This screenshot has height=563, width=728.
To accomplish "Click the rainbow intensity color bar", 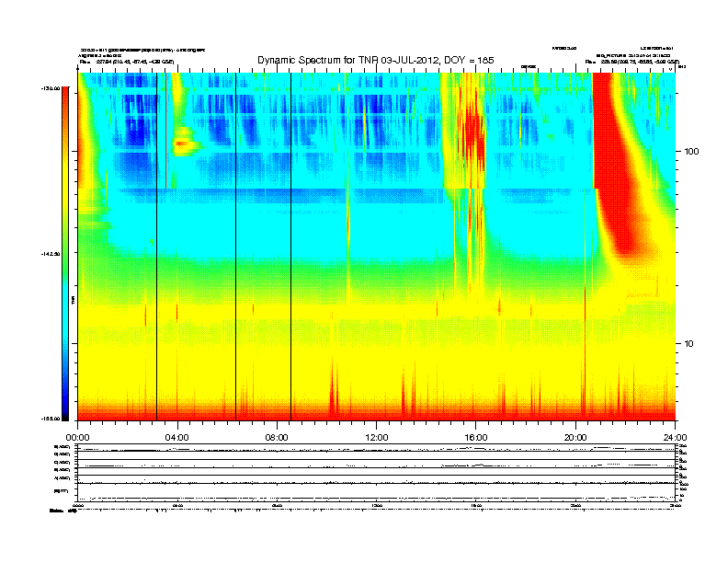I will (65, 254).
